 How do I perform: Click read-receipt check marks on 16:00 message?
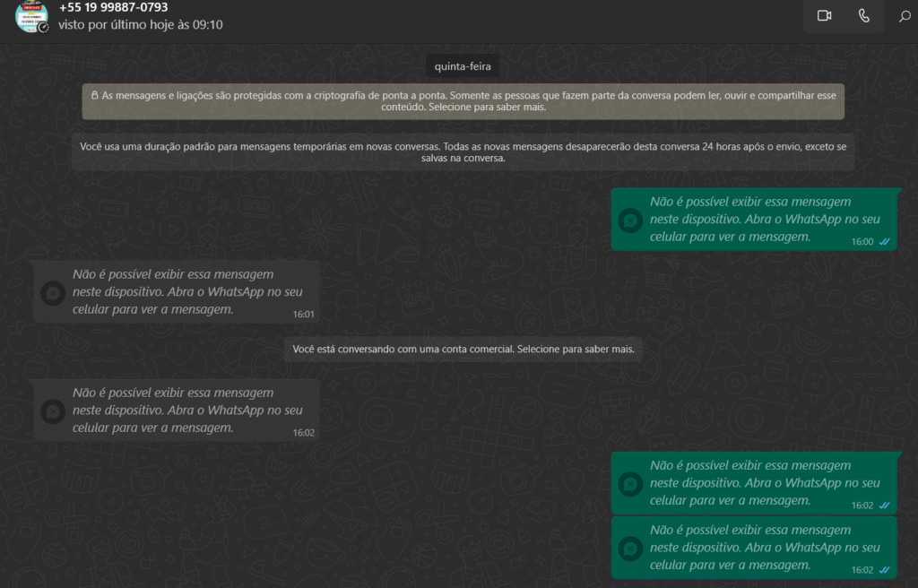884,242
